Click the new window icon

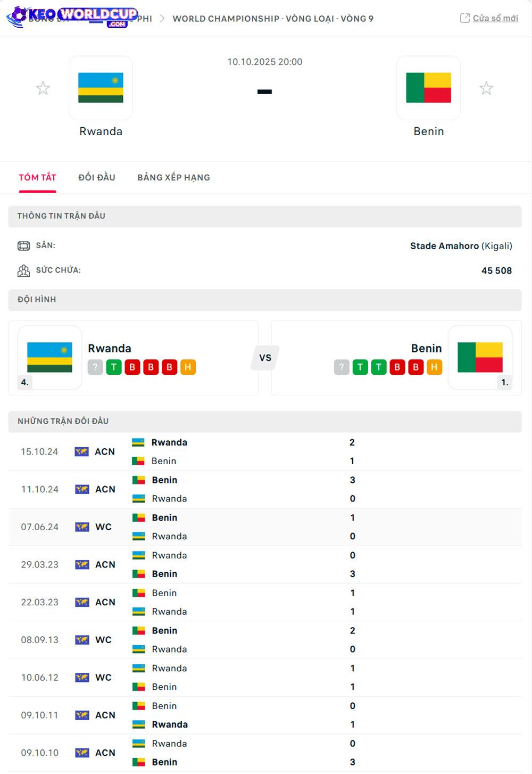[x=464, y=18]
